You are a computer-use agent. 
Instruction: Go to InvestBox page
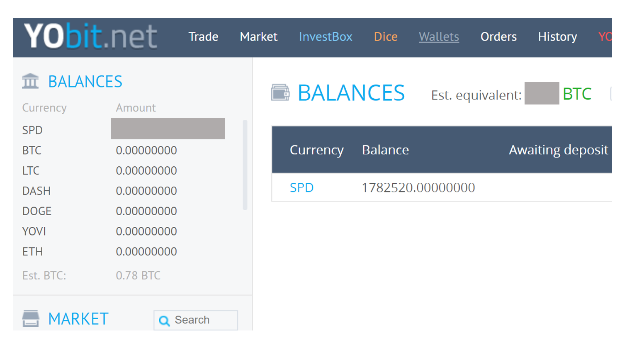[x=326, y=37]
